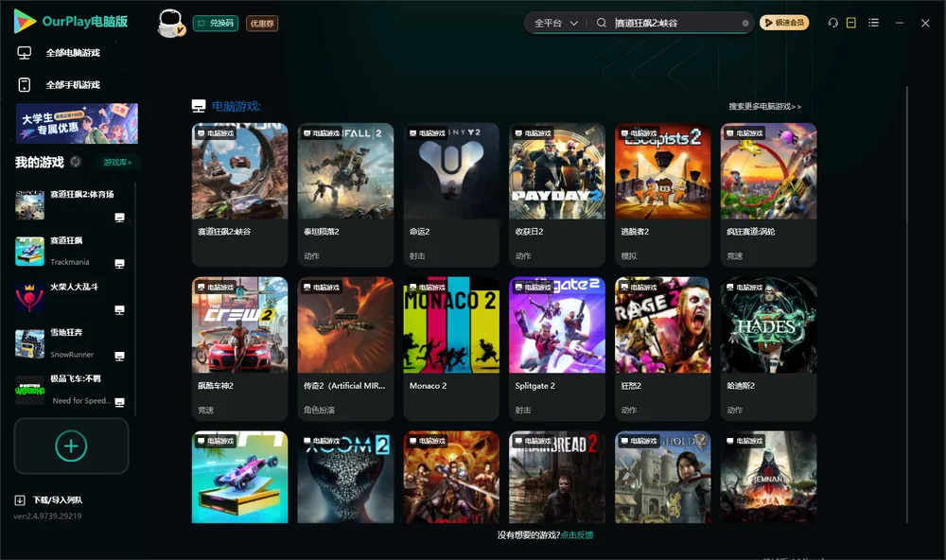Open the list menu icon in title bar
This screenshot has height=560, width=946.
[873, 23]
